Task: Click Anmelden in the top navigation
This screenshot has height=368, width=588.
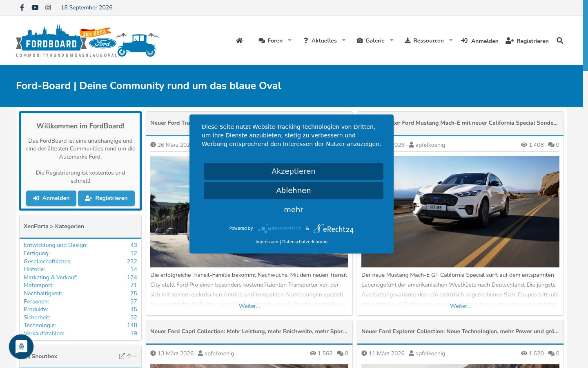Action: point(480,41)
